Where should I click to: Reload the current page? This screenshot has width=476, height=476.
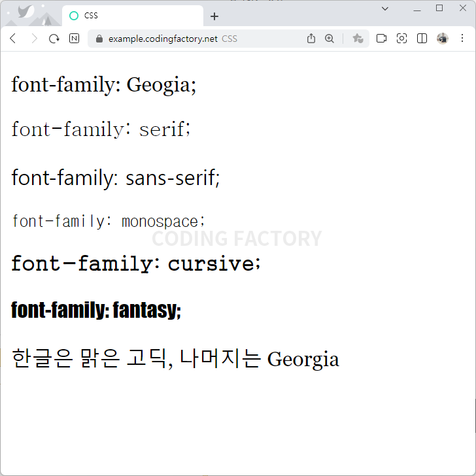point(54,39)
